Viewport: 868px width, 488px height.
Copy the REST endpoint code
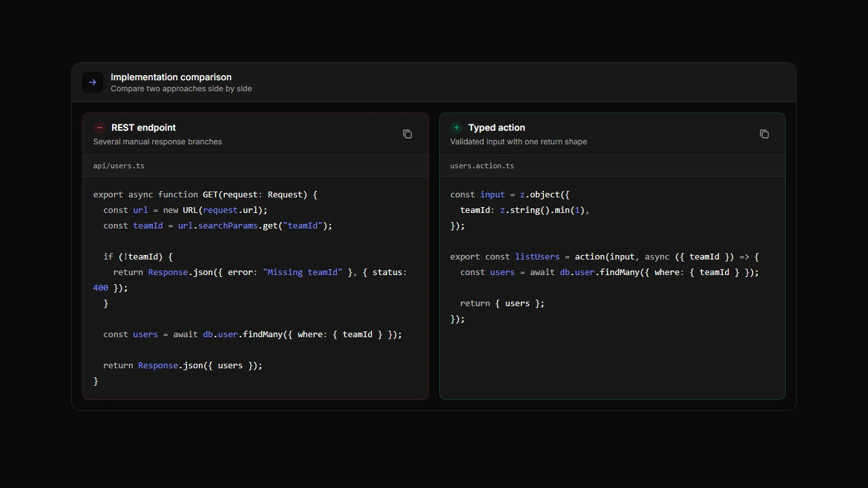pos(407,134)
